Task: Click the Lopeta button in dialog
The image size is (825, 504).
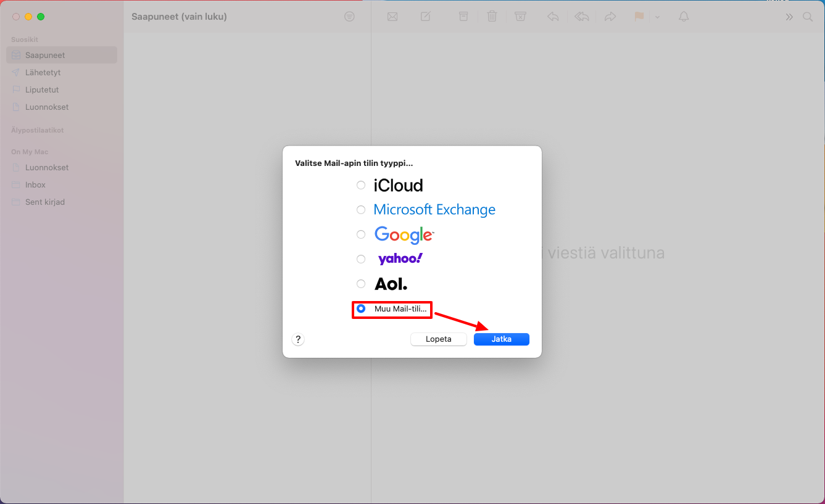Action: coord(438,339)
